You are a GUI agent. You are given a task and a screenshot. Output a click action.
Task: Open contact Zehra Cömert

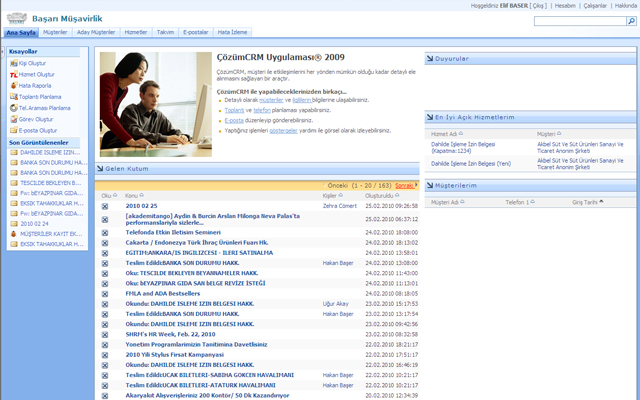[x=340, y=206]
